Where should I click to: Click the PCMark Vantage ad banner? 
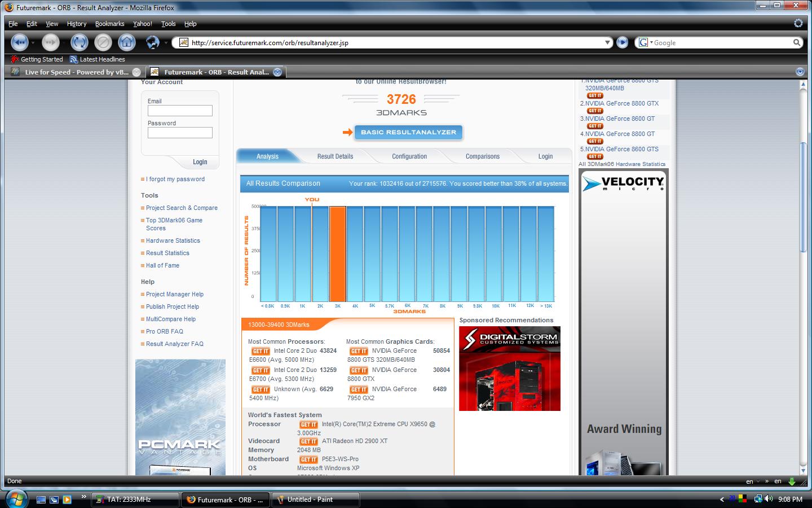click(180, 418)
